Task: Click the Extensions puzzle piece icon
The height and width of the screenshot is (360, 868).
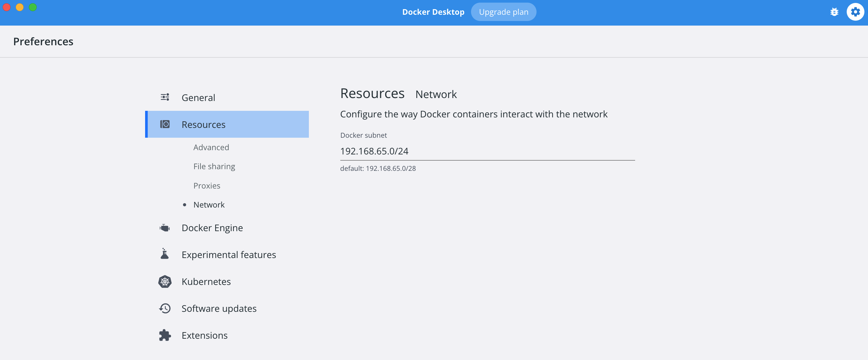Action: (165, 335)
